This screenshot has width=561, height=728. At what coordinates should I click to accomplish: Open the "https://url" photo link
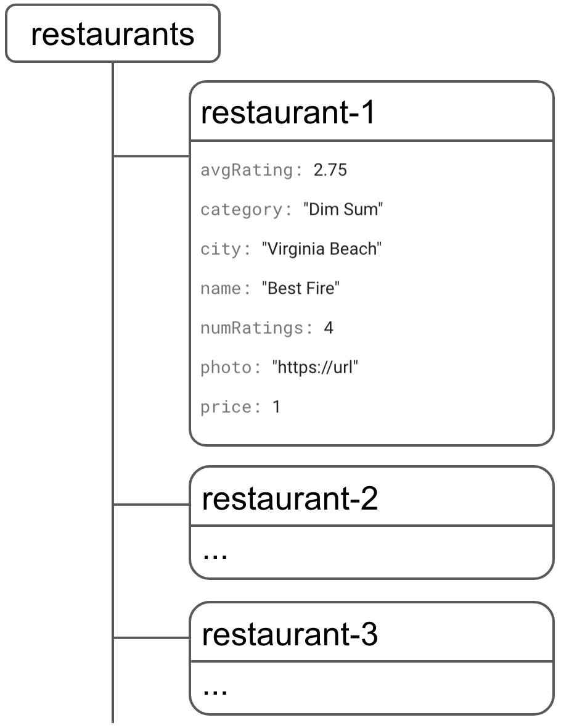coord(315,368)
